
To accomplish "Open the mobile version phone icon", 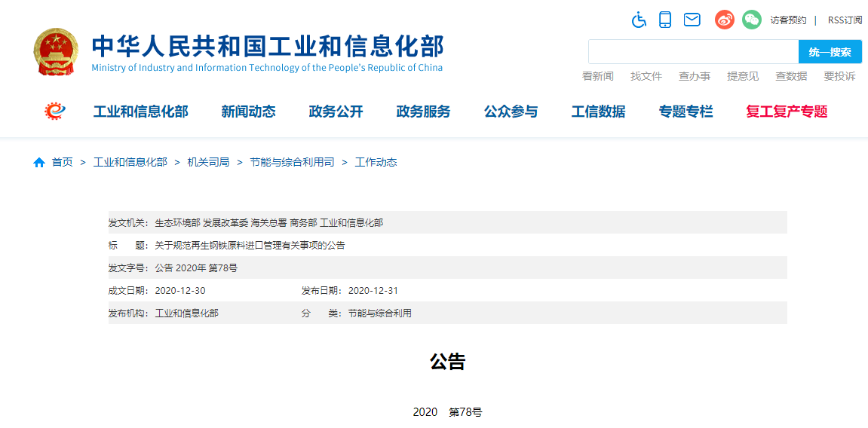I will (665, 20).
